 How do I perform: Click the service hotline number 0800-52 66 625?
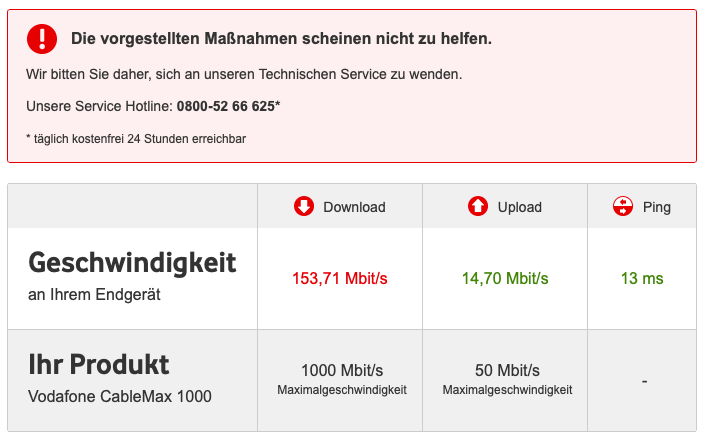tap(228, 106)
